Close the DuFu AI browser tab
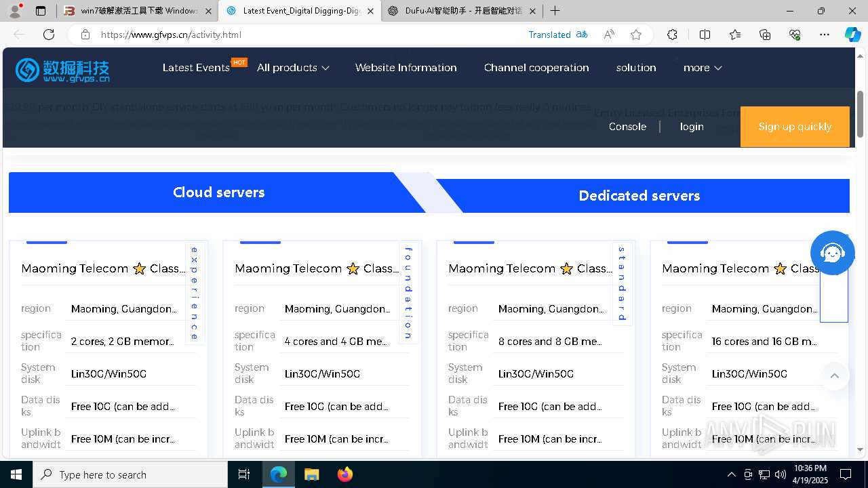This screenshot has height=488, width=868. (532, 11)
